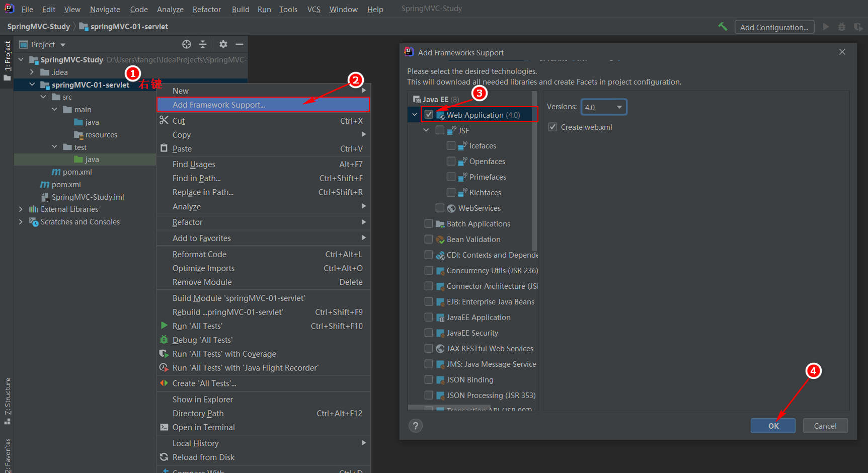
Task: Click the Add Configuration... button
Action: [x=774, y=27]
